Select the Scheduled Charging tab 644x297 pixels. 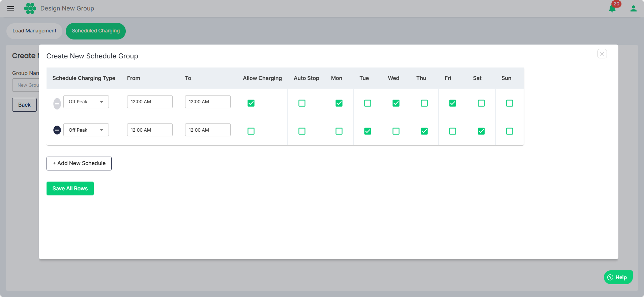tap(96, 31)
